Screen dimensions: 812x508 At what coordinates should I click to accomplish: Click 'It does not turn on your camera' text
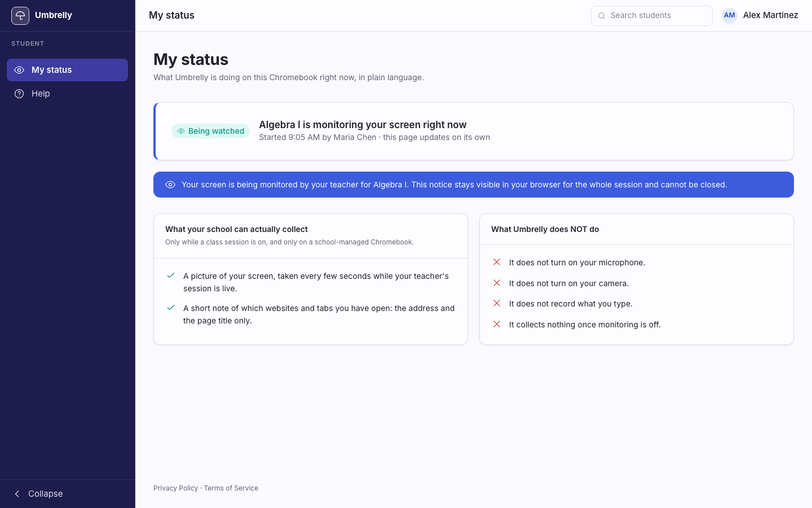pyautogui.click(x=569, y=283)
